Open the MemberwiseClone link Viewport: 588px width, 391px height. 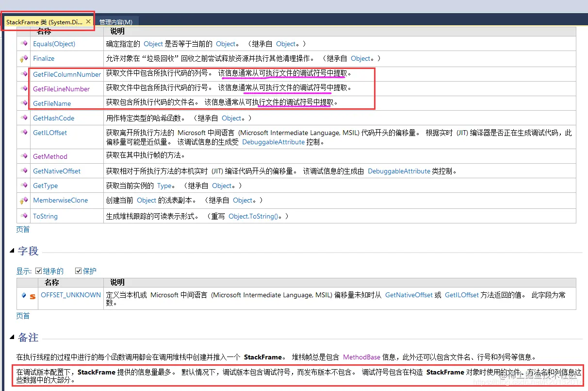pos(61,200)
